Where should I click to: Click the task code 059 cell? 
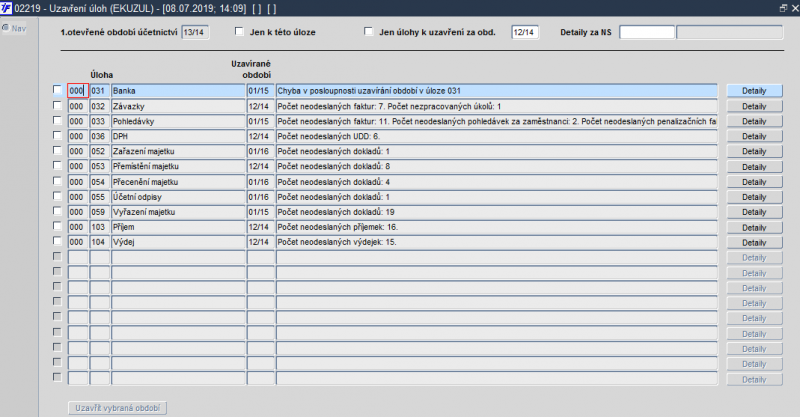tap(99, 212)
